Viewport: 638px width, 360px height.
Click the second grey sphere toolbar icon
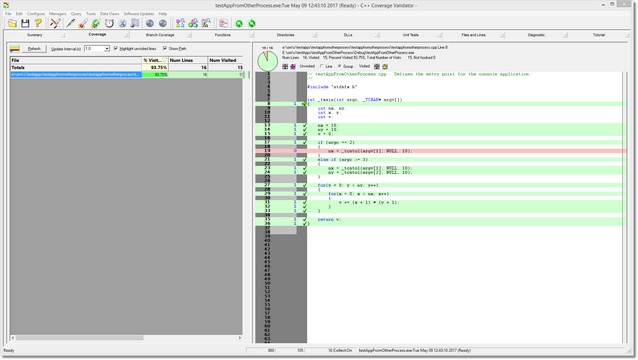click(163, 24)
